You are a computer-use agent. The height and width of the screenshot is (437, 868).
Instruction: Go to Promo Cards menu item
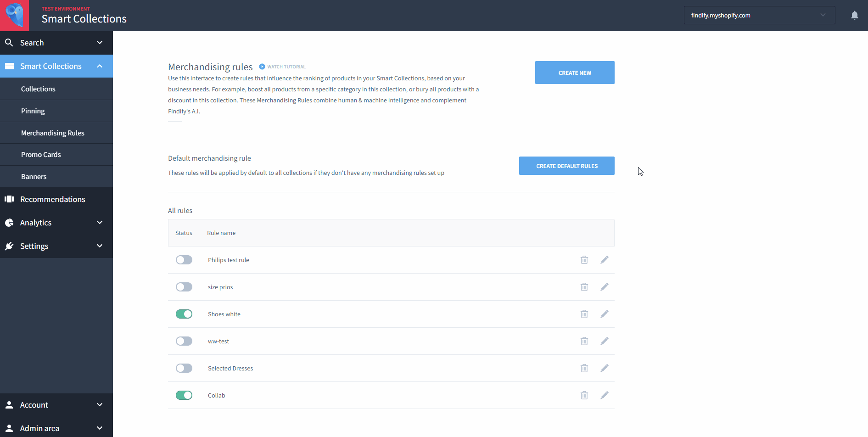tap(56, 155)
